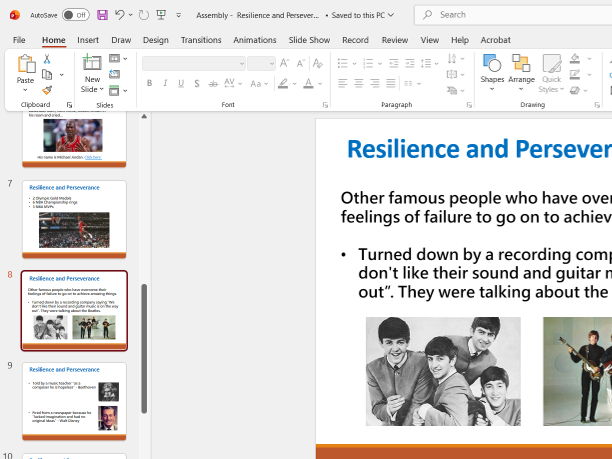Image resolution: width=612 pixels, height=459 pixels.
Task: Open the Font dialog launcher
Action: [x=325, y=105]
